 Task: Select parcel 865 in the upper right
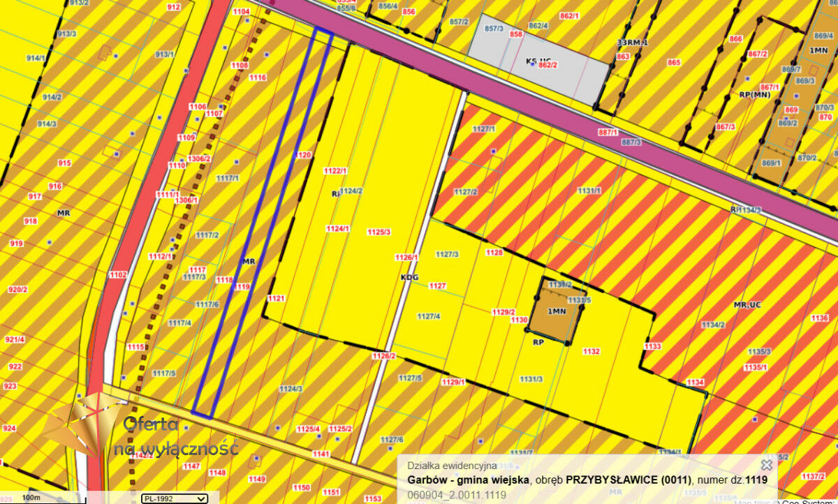tap(673, 63)
